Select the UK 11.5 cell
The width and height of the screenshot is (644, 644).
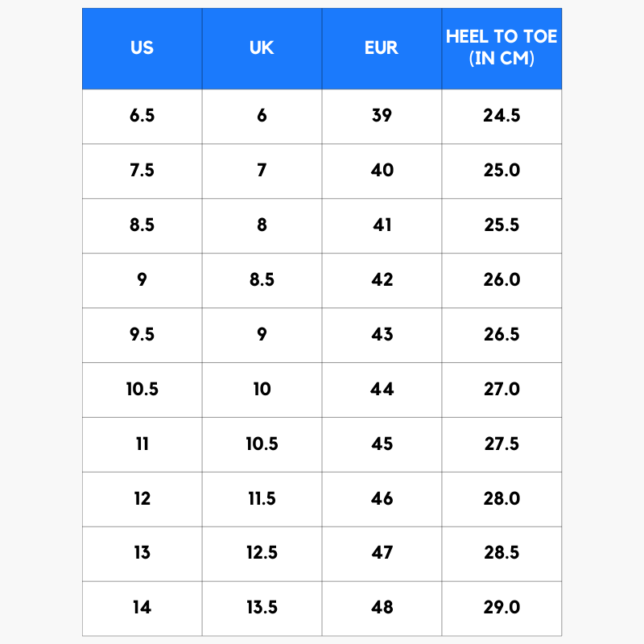(262, 499)
